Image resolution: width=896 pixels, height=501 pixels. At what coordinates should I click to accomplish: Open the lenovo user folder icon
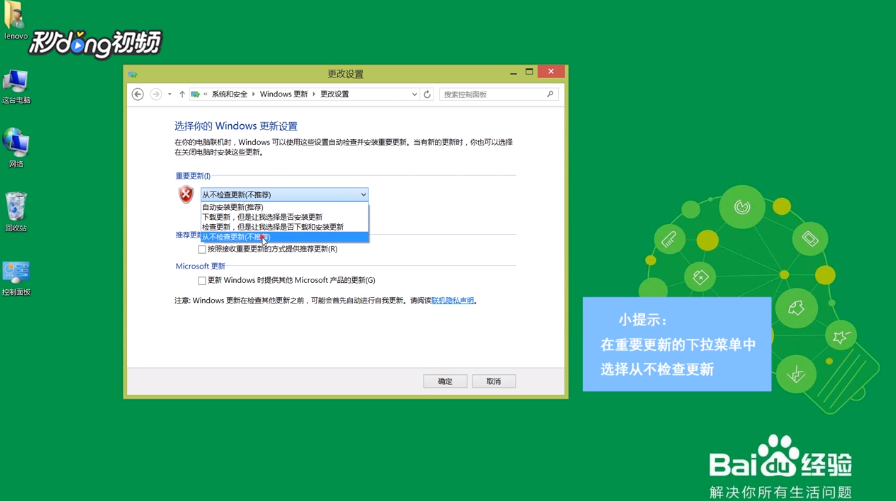[x=14, y=15]
